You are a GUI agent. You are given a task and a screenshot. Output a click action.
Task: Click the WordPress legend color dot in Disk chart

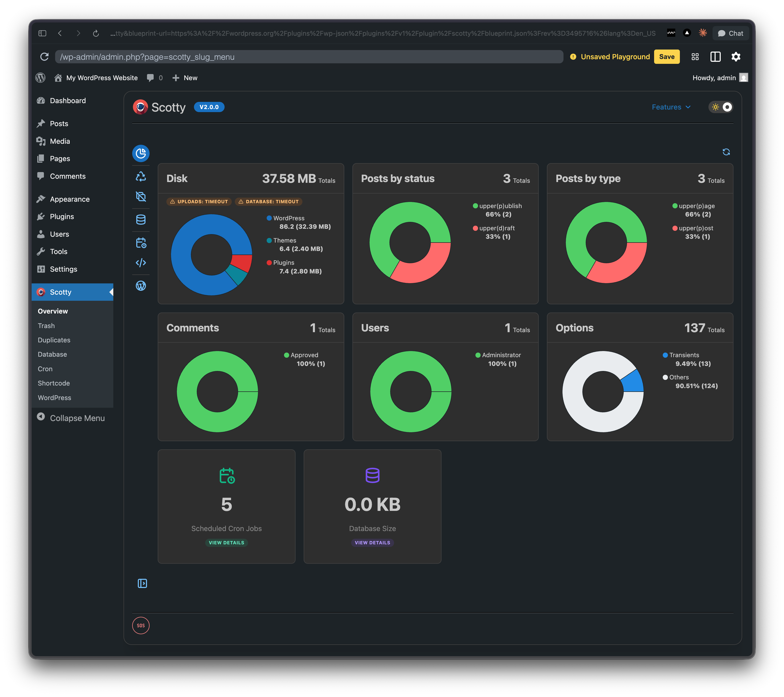pos(269,218)
